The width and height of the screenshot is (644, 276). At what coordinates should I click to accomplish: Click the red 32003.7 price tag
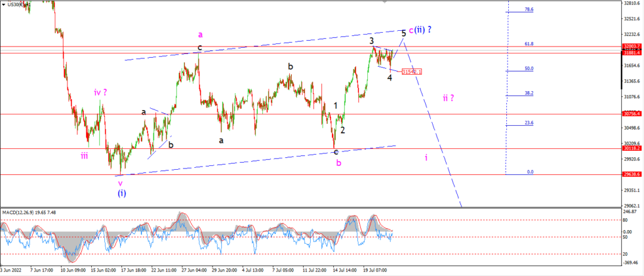632,47
